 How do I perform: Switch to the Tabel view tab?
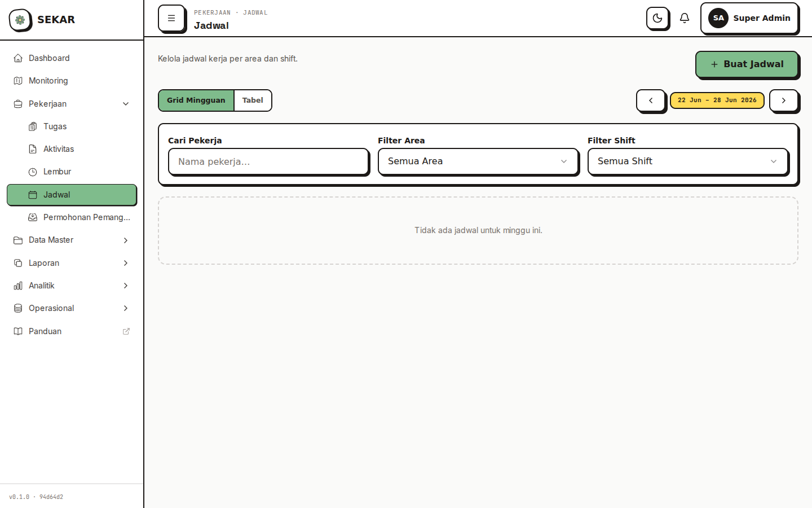pyautogui.click(x=253, y=100)
